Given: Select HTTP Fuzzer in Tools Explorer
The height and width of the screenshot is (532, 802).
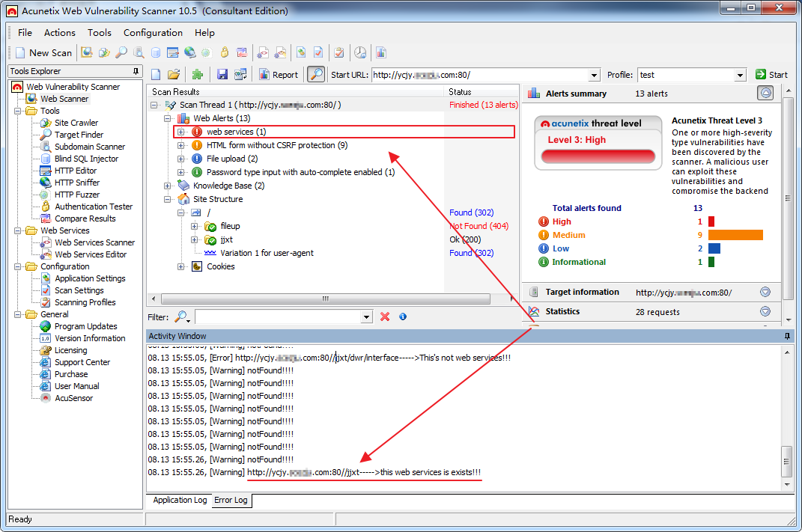Looking at the screenshot, I should point(77,195).
